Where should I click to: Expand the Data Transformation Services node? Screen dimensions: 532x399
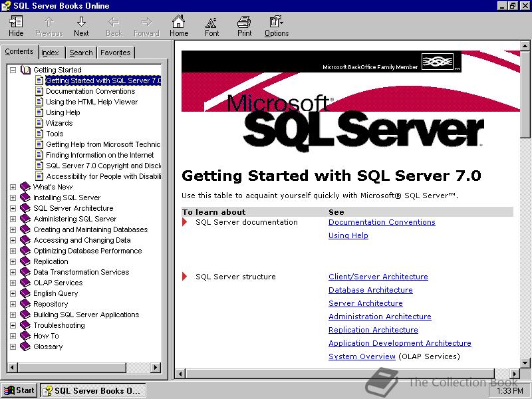coord(13,272)
